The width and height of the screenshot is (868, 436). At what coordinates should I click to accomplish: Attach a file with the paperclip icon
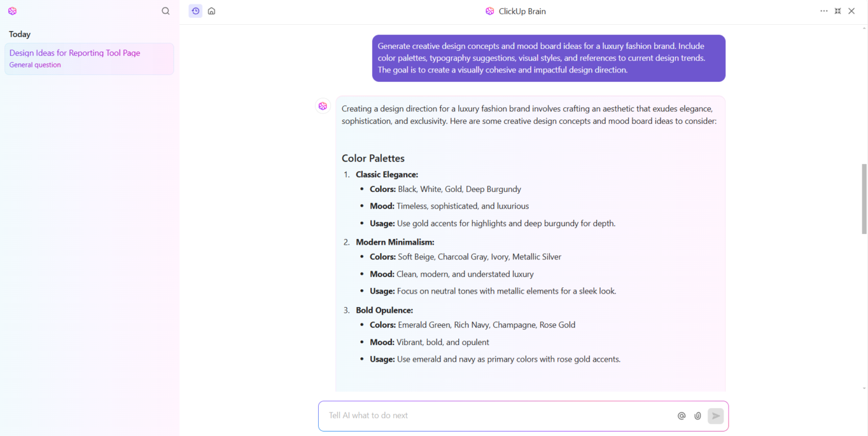click(x=697, y=416)
